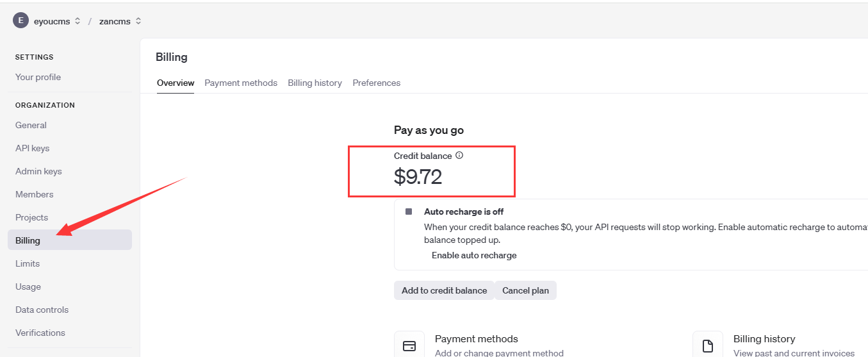Click Add to credit balance button

pyautogui.click(x=444, y=290)
